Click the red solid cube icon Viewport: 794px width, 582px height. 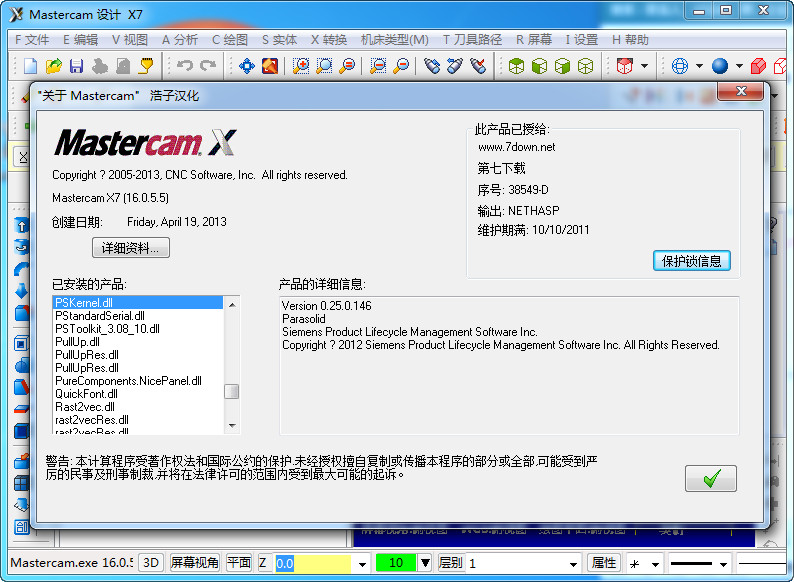pyautogui.click(x=758, y=66)
